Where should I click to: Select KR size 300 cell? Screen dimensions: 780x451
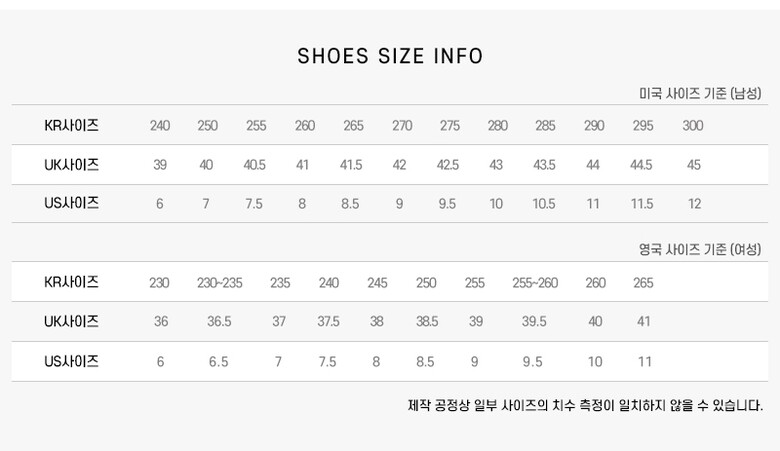click(693, 126)
